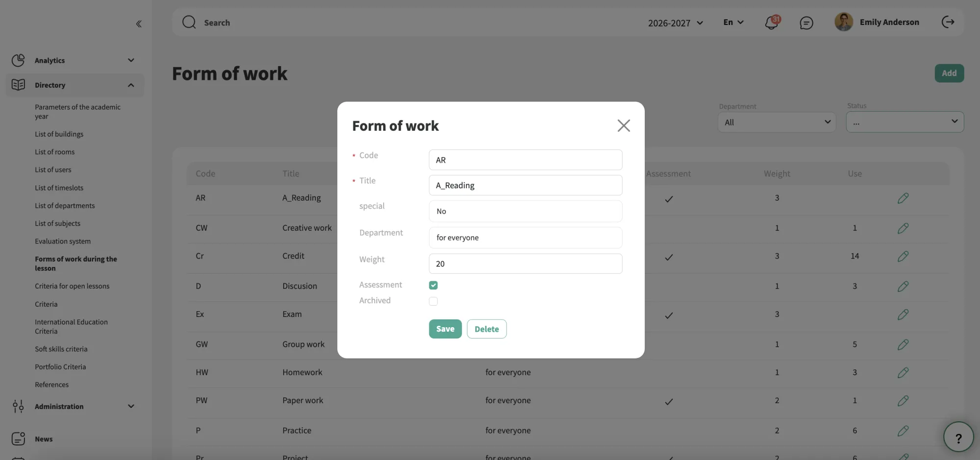The height and width of the screenshot is (460, 980).
Task: Collapse the Directory menu chevron
Action: 131,85
